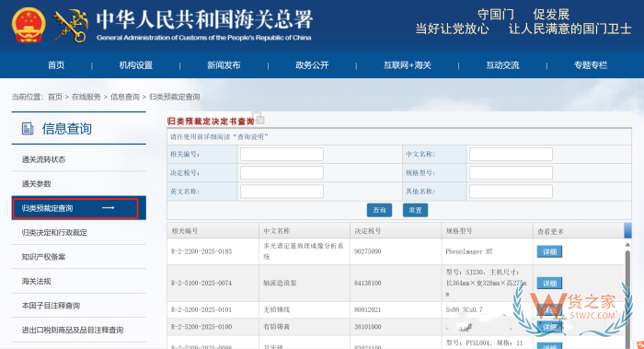Click the golden key customs emblem
Screen dimensions: 644x349
click(x=71, y=26)
